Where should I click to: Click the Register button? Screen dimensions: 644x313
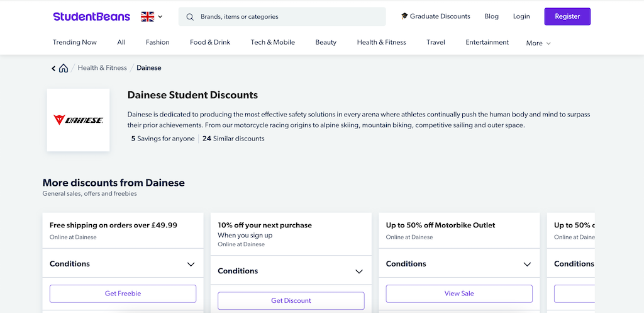567,16
